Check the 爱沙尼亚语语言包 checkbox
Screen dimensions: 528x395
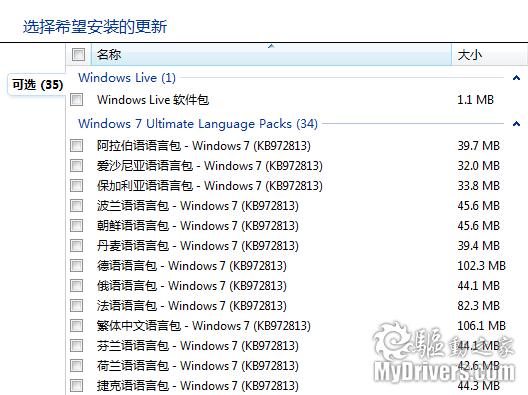[x=76, y=165]
